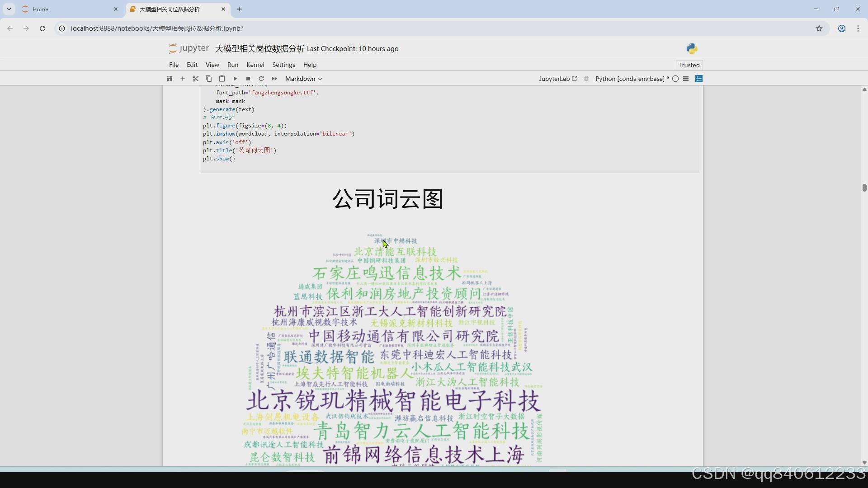Open JupyterLab via the link
Screen dimensions: 868x488
[557, 78]
